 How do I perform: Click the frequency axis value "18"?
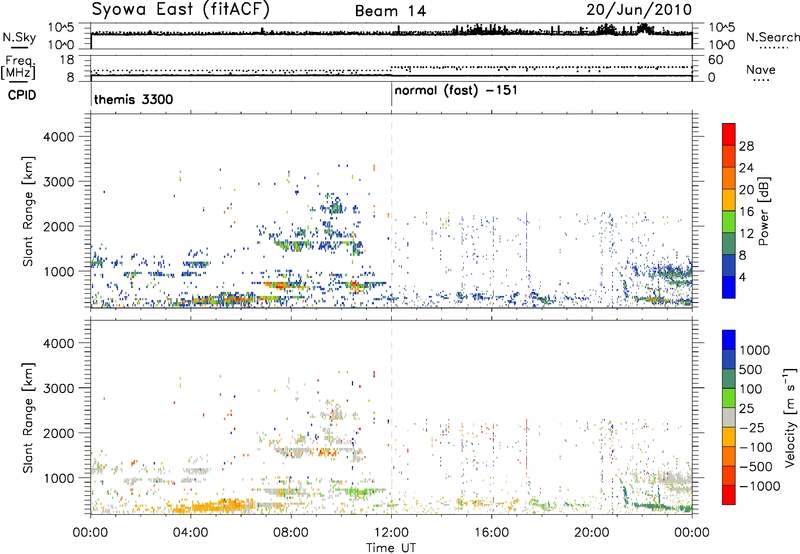pos(66,60)
